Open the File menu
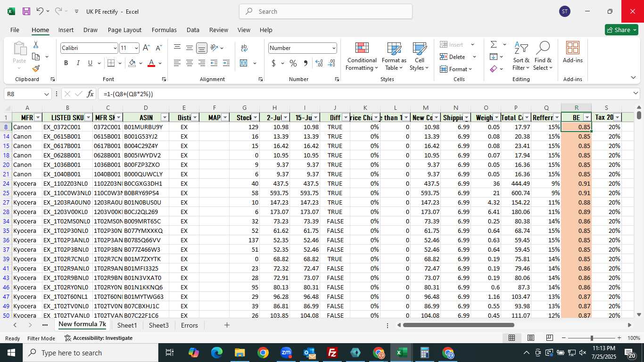Viewport: 644px width, 362px height. point(15,30)
